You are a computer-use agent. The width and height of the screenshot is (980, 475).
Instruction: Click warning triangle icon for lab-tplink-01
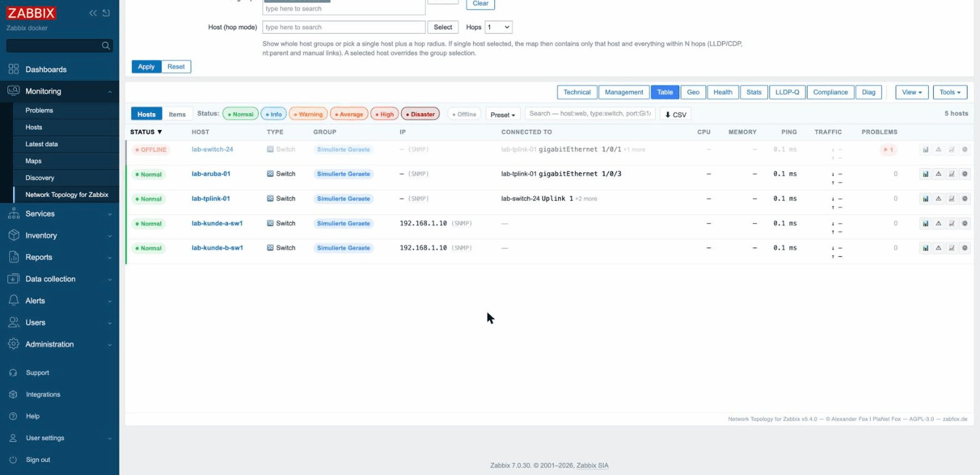click(938, 199)
